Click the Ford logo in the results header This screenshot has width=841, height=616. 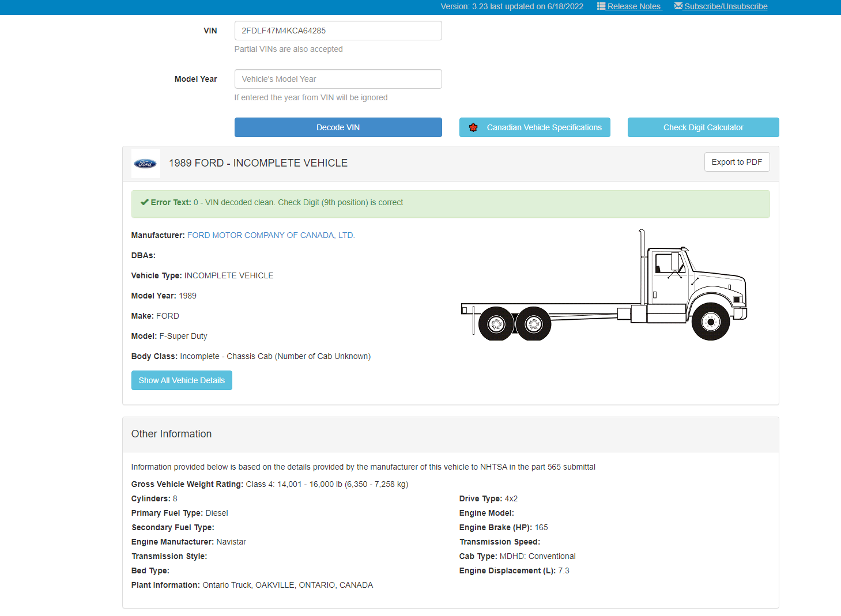[145, 163]
